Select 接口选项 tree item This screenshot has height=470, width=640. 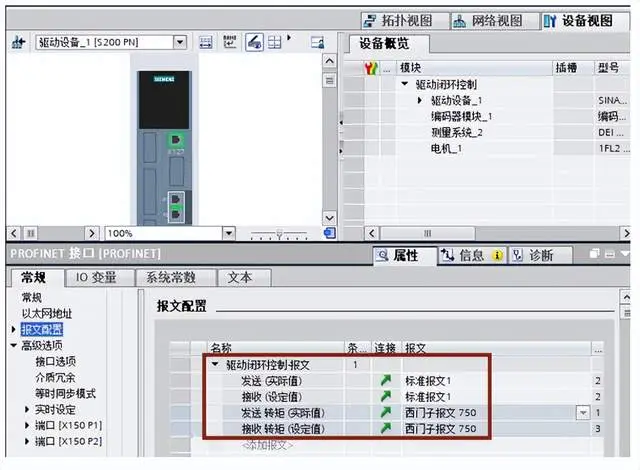[55, 361]
